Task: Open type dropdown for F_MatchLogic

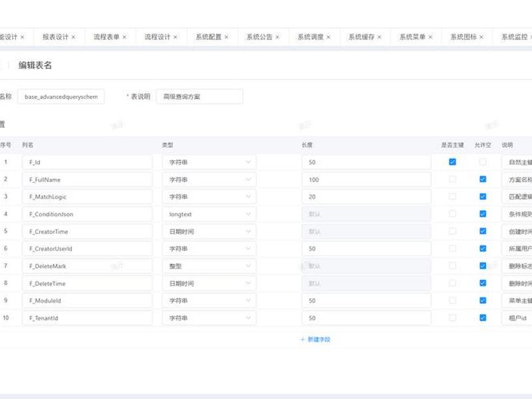Action: pos(209,197)
